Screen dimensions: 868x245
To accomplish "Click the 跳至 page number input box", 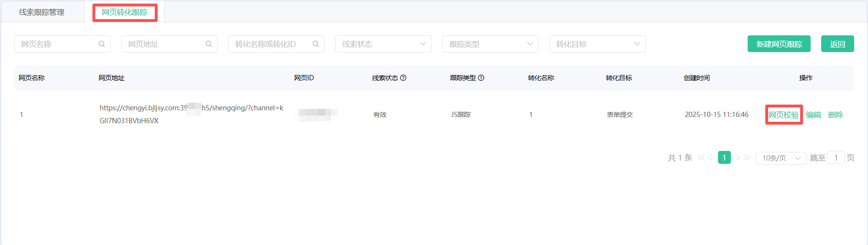I will click(836, 158).
